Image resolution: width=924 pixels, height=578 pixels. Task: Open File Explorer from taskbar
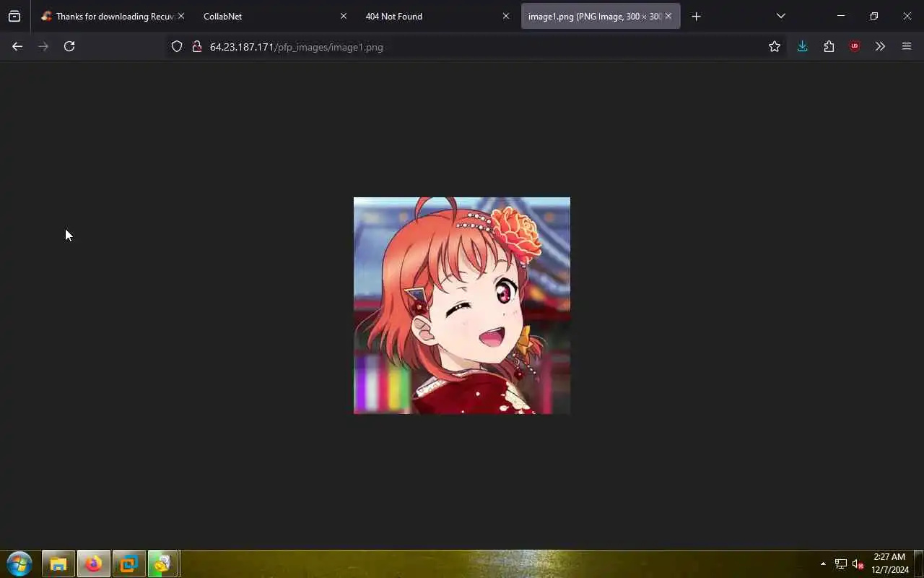58,564
